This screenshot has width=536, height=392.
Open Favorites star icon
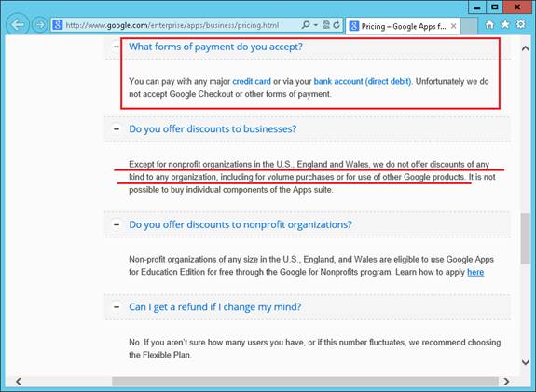[x=505, y=24]
